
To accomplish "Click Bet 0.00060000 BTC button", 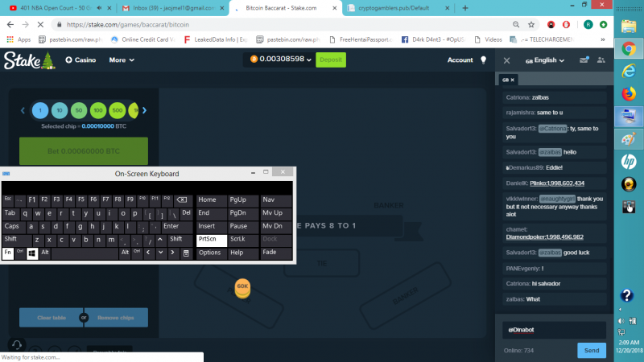I will tap(84, 151).
